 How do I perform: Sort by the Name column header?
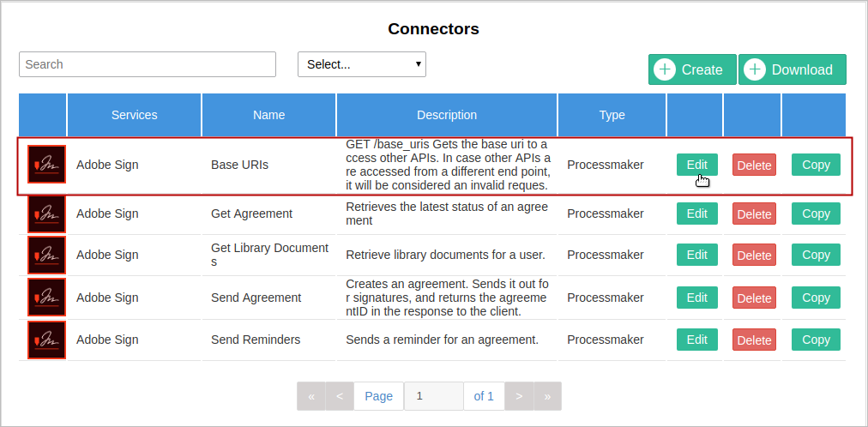[x=269, y=115]
